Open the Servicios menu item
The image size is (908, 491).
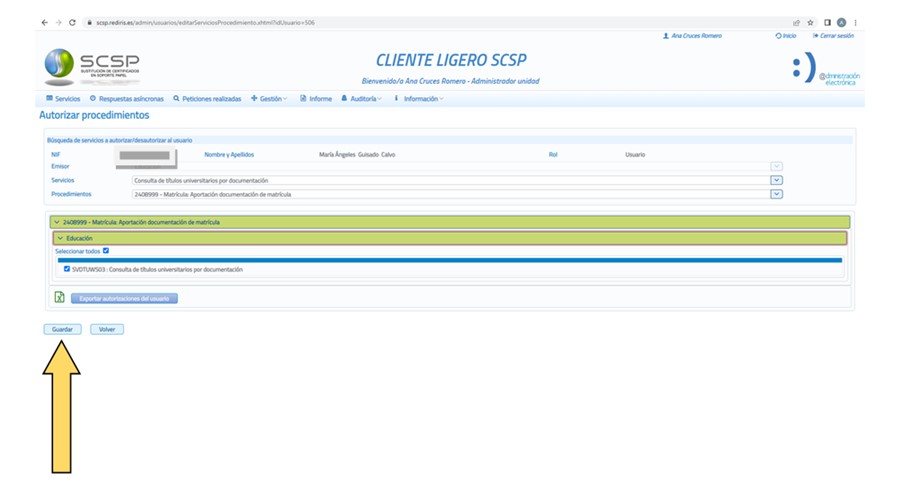(x=63, y=98)
